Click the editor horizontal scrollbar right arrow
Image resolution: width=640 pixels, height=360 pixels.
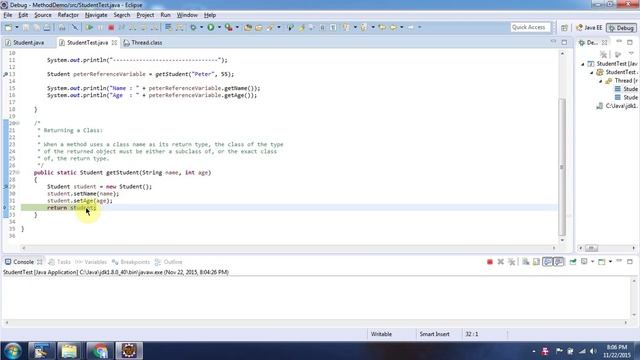click(554, 248)
